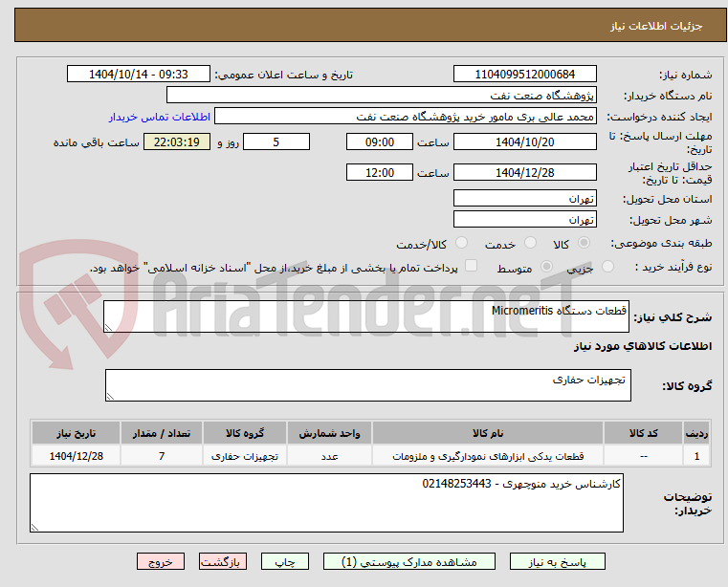Viewport: 728px width, 587px height.
Task: Select the متوسط purchase type radio
Action: [x=547, y=267]
